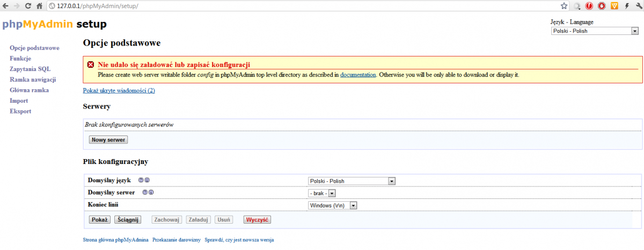
Task: Open Eksport in the sidebar menu
Action: pyautogui.click(x=20, y=111)
